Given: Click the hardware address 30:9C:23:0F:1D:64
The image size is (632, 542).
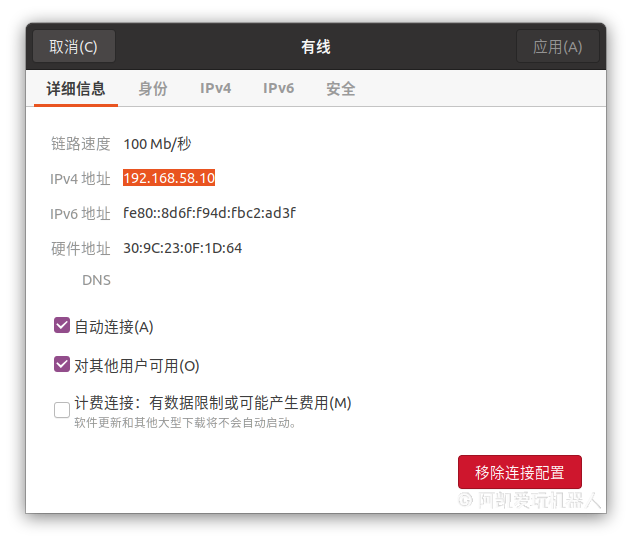Looking at the screenshot, I should [x=183, y=248].
